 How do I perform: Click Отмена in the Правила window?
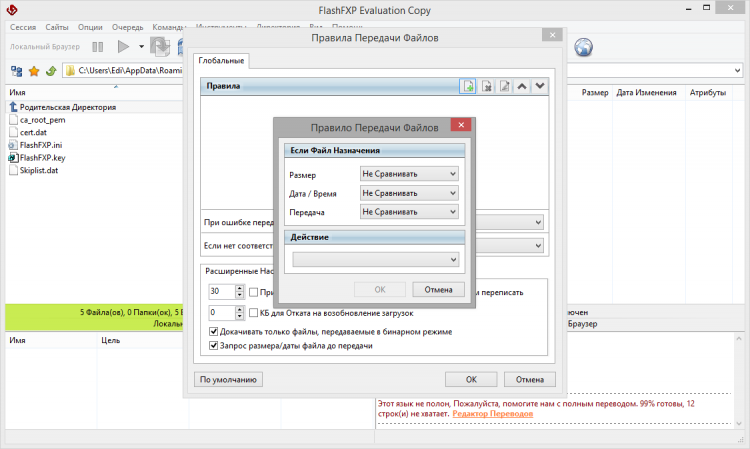(529, 379)
